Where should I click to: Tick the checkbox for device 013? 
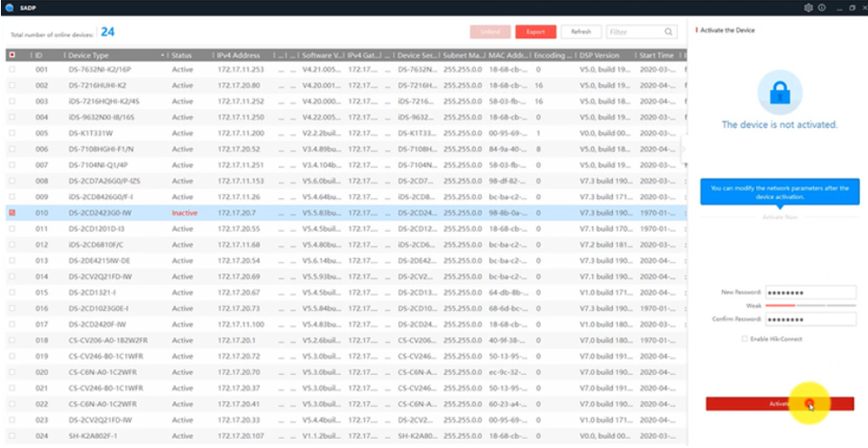tap(13, 261)
